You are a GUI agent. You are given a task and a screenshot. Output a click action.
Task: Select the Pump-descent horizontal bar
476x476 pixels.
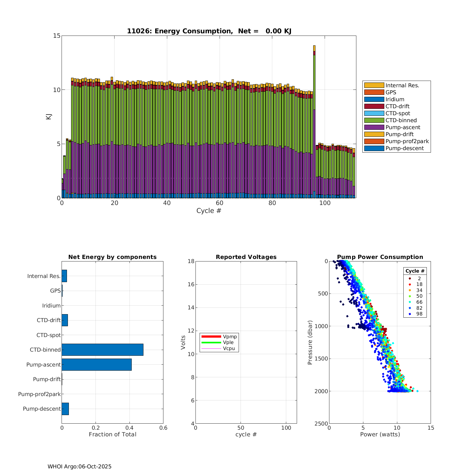pos(65,409)
